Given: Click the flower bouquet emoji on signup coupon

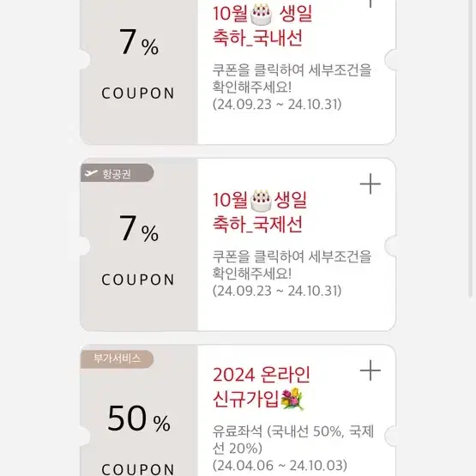Looking at the screenshot, I should [292, 399].
